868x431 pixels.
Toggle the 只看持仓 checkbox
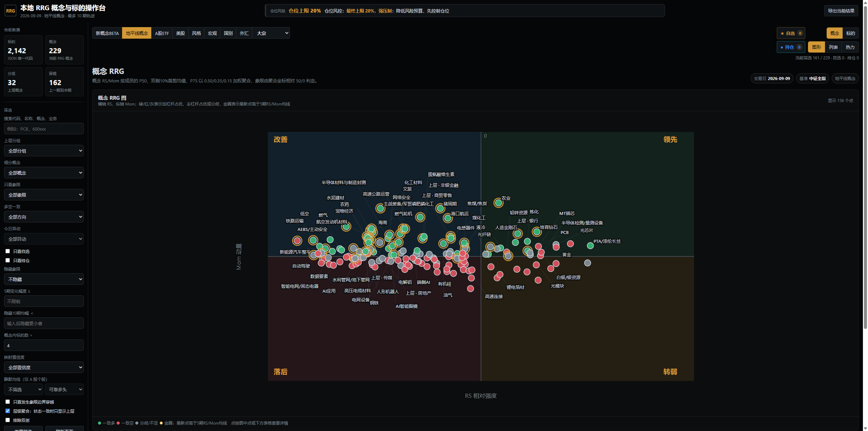click(x=7, y=260)
